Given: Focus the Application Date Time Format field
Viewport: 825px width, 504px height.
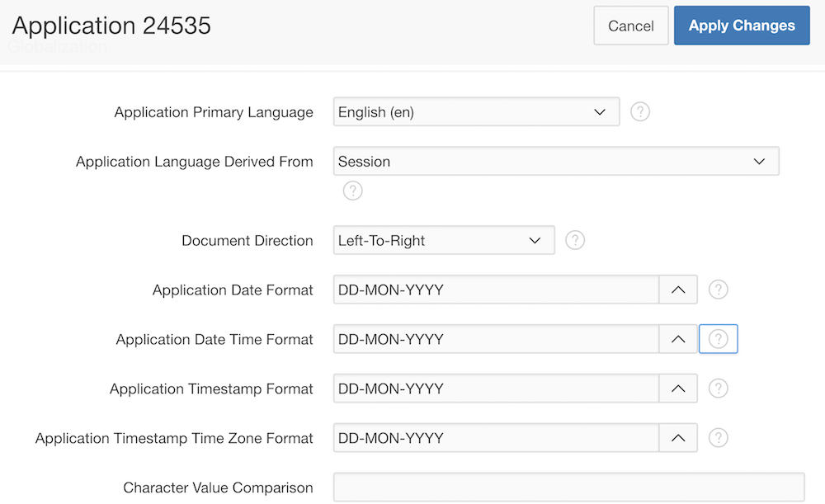Looking at the screenshot, I should [496, 339].
